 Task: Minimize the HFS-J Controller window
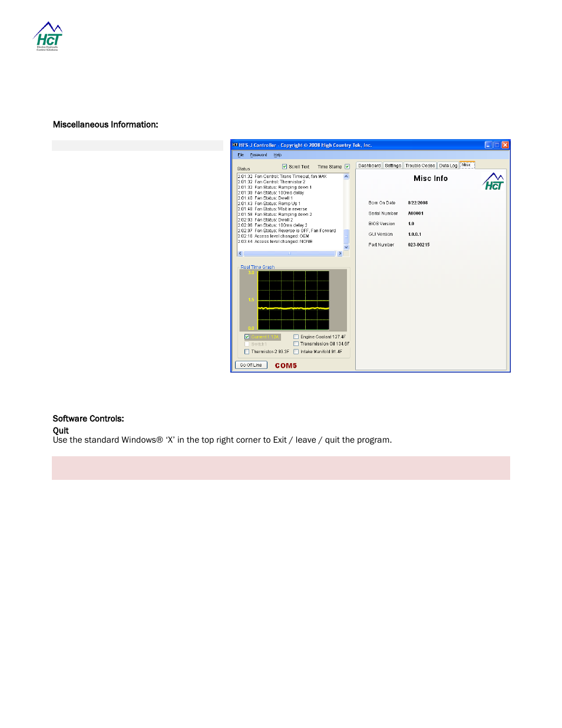(488, 145)
